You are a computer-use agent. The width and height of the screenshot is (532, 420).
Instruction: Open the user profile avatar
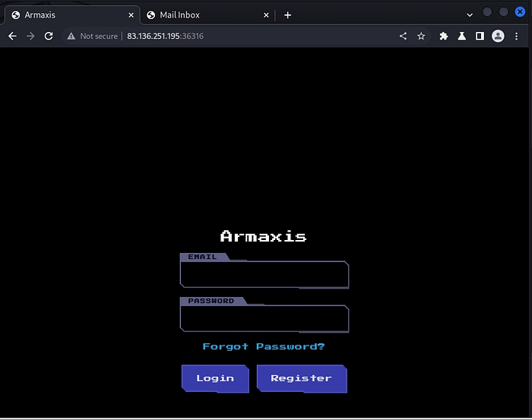[498, 36]
